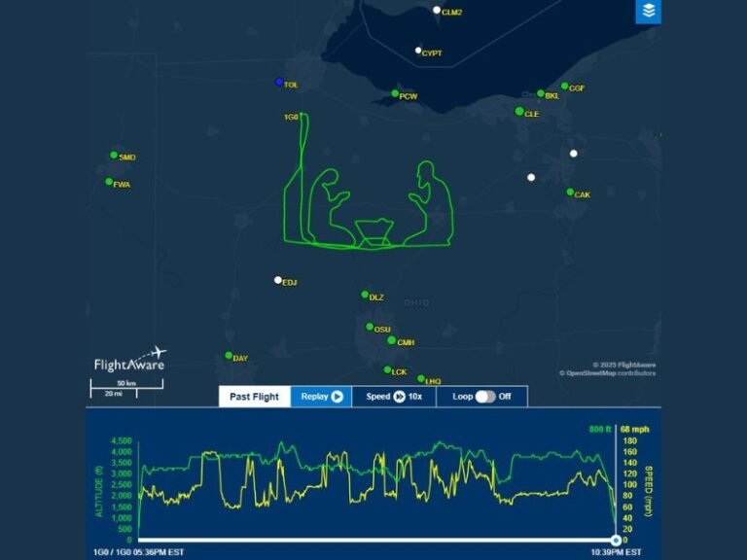
Task: Click the Replay play icon
Action: [337, 397]
